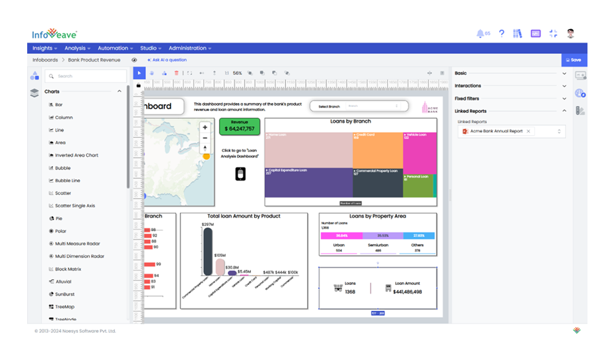
Task: Remove Acme Bank Annual Report linked report
Action: (x=528, y=131)
